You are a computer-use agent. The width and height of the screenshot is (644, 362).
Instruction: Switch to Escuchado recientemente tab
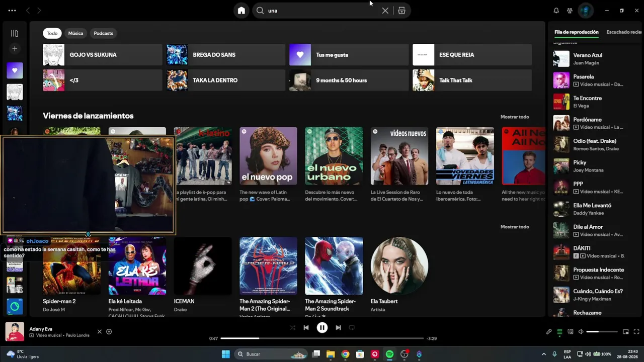[x=624, y=32]
